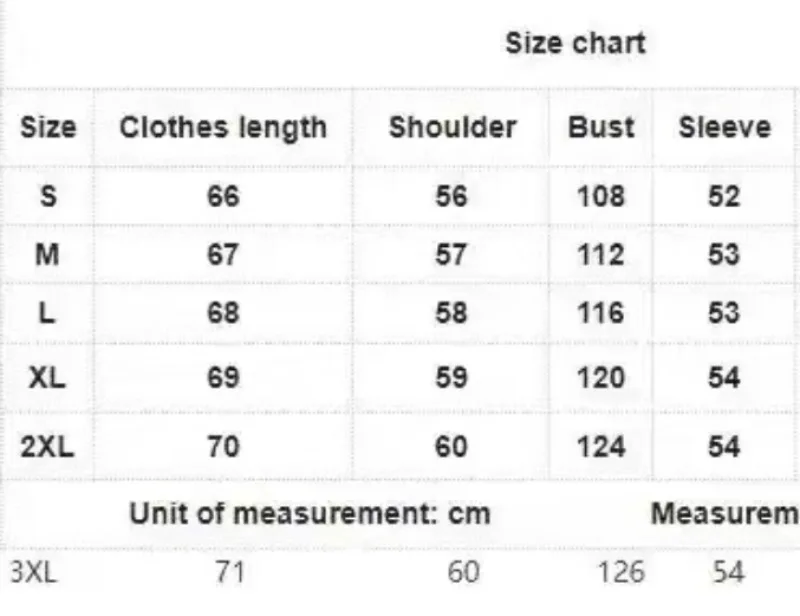Select the 'XL' size row label
The width and height of the screenshot is (800, 616).
pyautogui.click(x=47, y=377)
